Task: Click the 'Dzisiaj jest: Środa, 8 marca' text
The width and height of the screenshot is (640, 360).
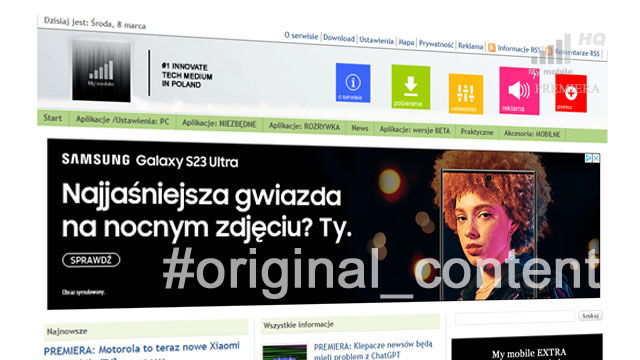Action: coord(95,23)
